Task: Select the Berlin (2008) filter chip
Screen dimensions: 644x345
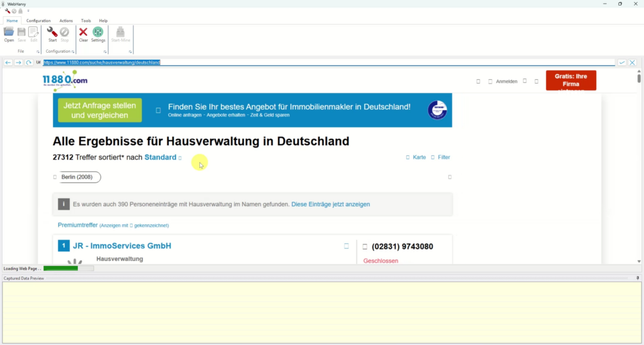Action: 80,177
